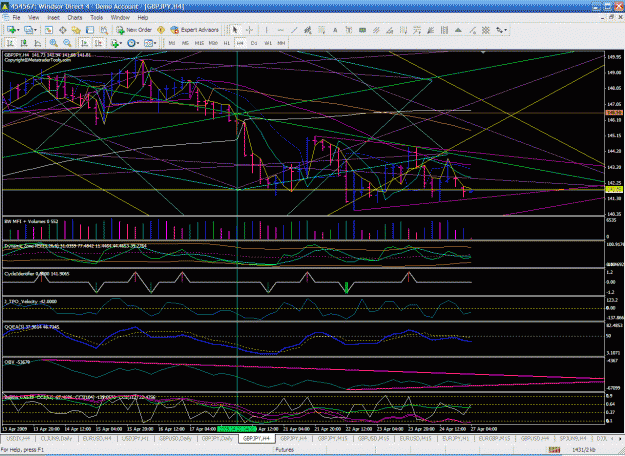
Task: Click the highlighted green date label
Action: click(x=237, y=429)
